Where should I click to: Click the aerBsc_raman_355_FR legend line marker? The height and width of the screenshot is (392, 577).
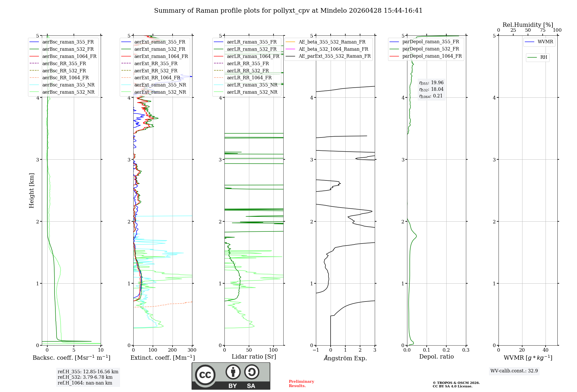click(34, 42)
